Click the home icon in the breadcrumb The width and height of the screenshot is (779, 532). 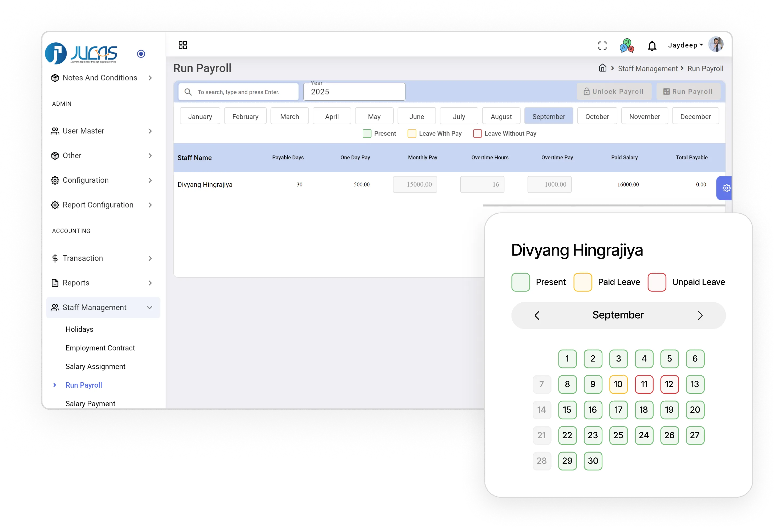tap(602, 68)
